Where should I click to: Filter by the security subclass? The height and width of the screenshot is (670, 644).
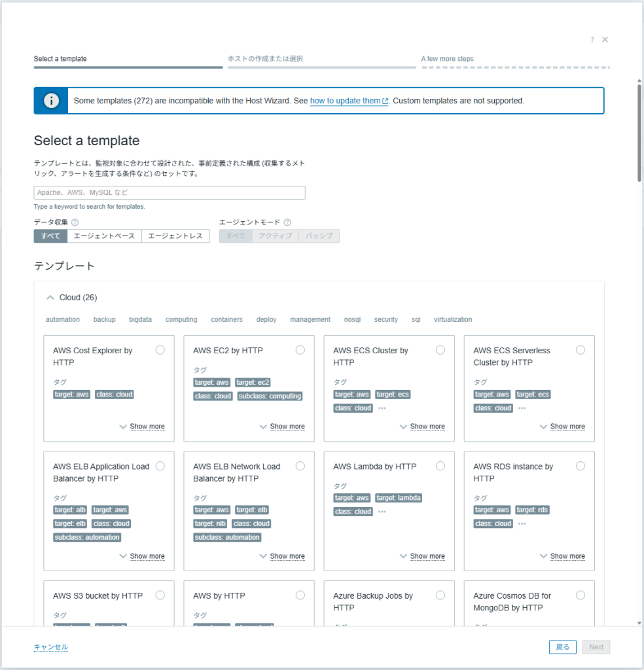coord(386,319)
